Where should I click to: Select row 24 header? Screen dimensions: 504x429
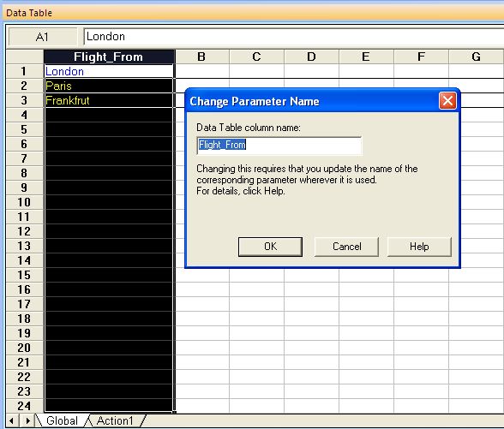24,406
